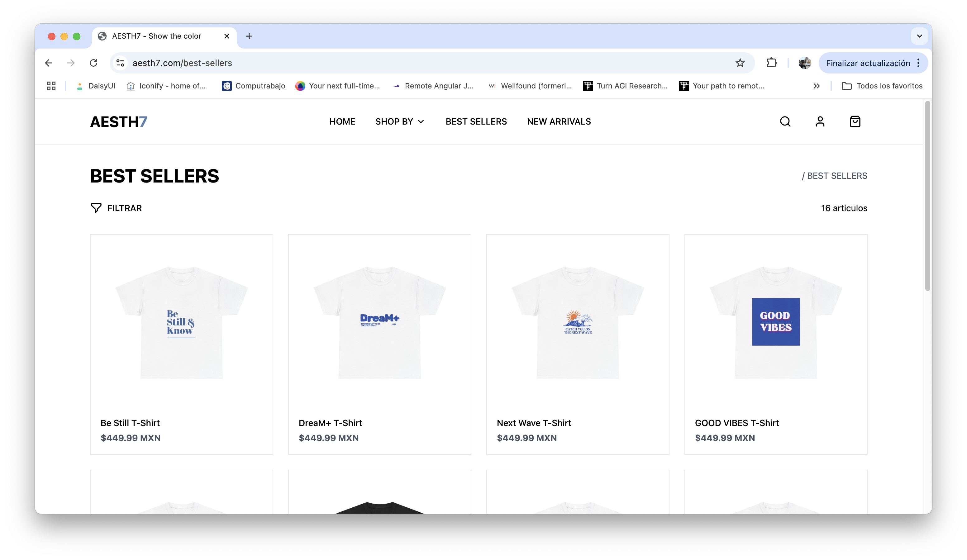The width and height of the screenshot is (967, 560).
Task: Go back with browser back arrow
Action: [x=49, y=63]
